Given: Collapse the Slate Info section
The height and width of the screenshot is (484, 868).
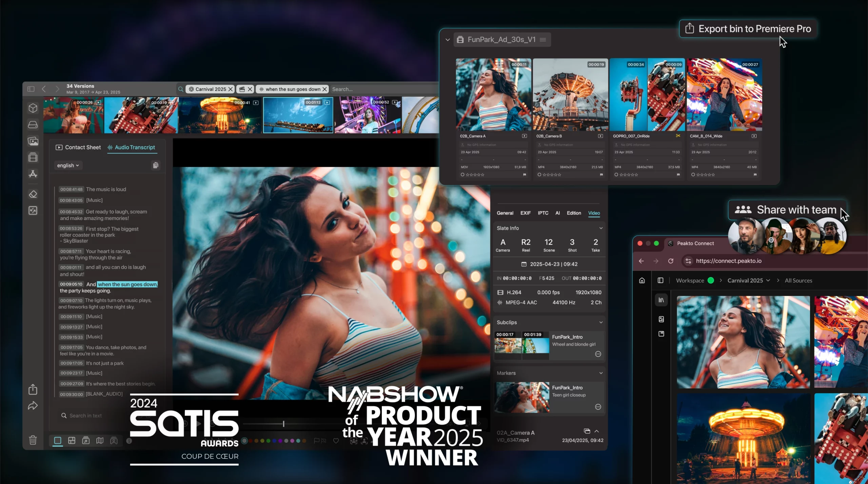Looking at the screenshot, I should [601, 228].
